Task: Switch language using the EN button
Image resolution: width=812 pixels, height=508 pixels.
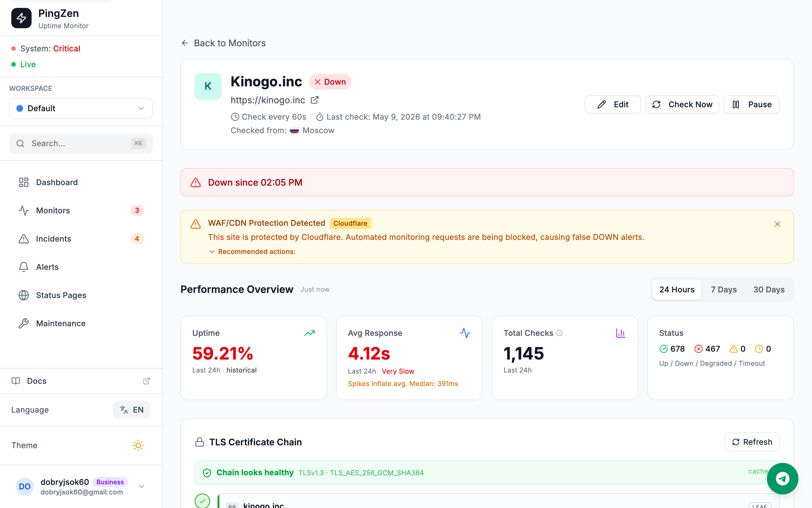Action: [132, 410]
